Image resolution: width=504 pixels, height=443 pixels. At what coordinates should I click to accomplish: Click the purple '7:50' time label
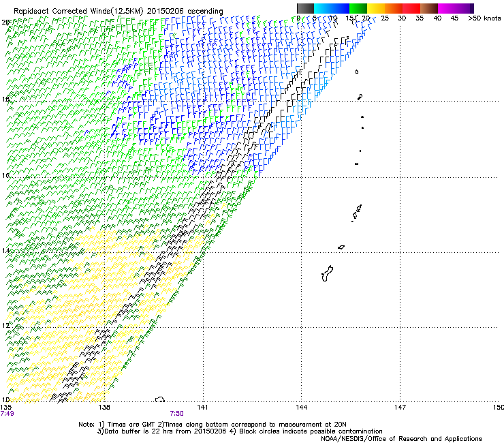[x=177, y=414]
